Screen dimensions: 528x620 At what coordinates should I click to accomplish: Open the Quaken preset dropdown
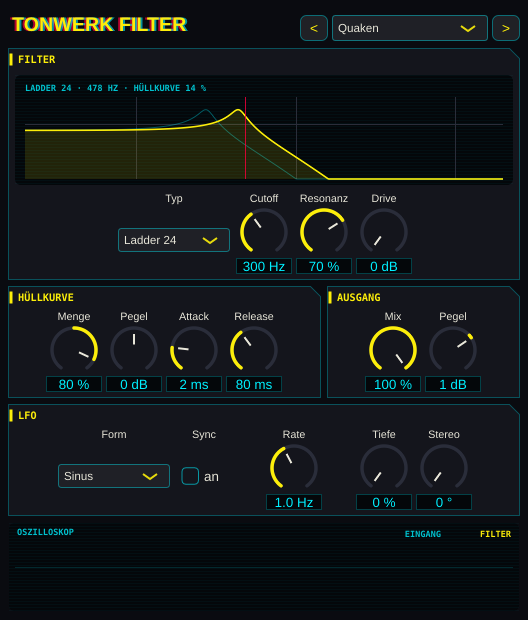coord(409,28)
